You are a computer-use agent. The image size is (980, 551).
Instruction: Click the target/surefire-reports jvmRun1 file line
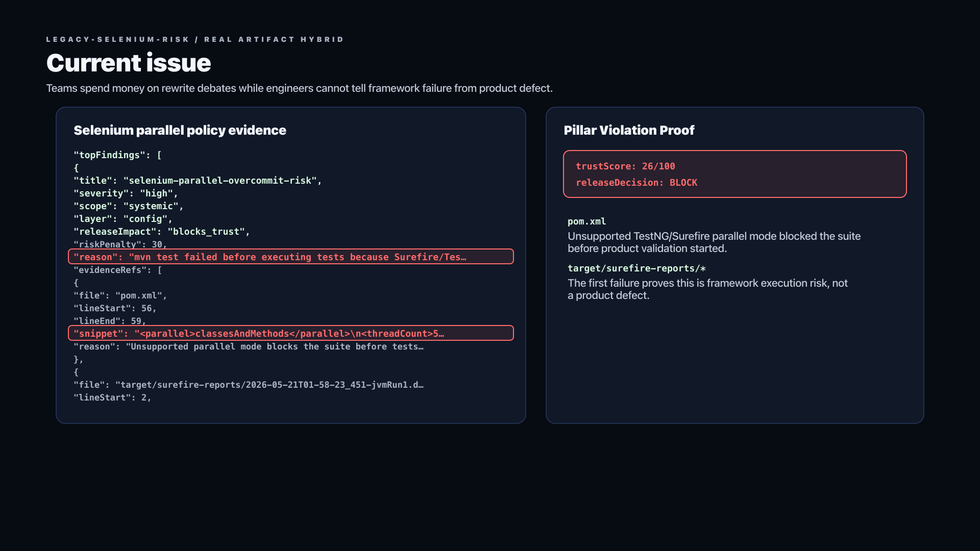[249, 385]
